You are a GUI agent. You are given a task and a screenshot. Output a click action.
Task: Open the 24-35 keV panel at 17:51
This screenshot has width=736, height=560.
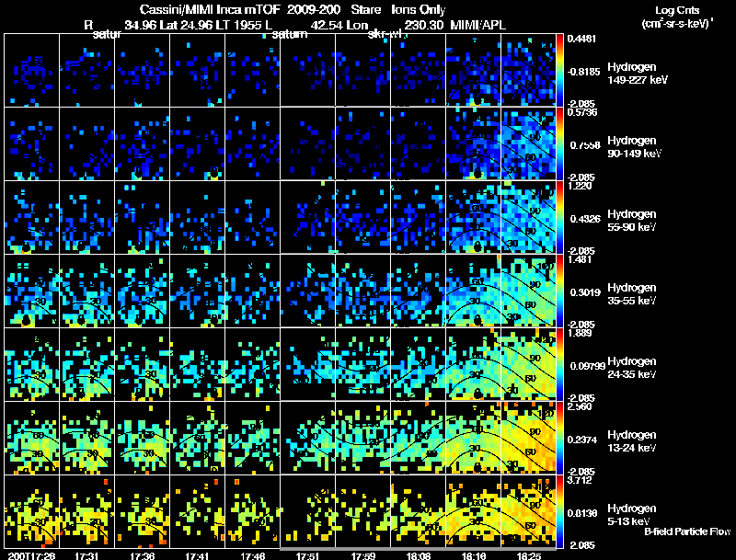(308, 364)
